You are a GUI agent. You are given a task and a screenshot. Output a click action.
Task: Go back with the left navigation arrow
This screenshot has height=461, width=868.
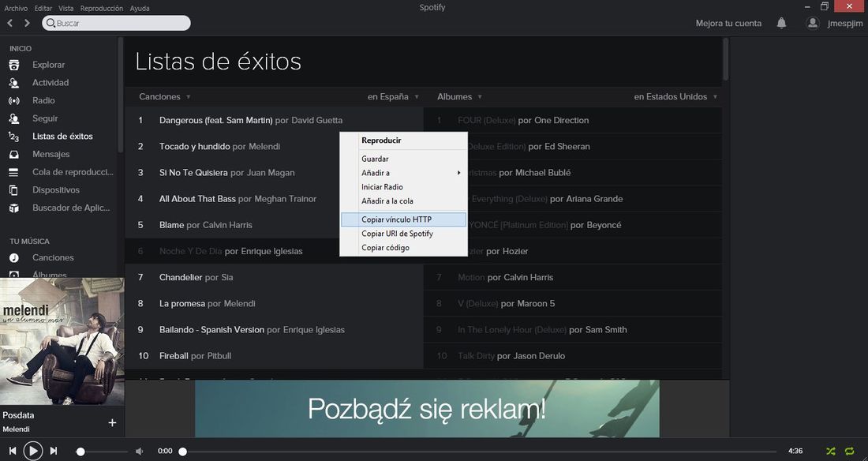(x=10, y=23)
